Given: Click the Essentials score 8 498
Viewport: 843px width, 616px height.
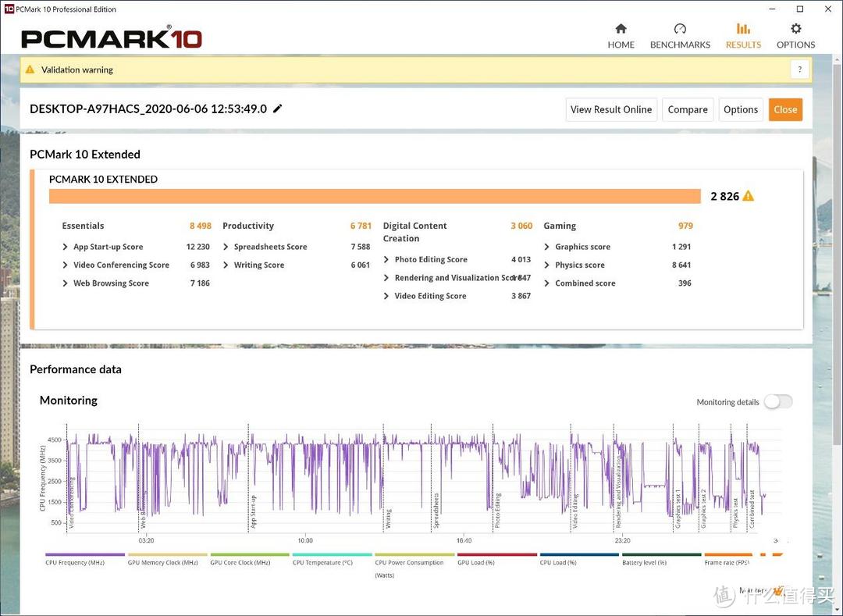Looking at the screenshot, I should click(200, 226).
